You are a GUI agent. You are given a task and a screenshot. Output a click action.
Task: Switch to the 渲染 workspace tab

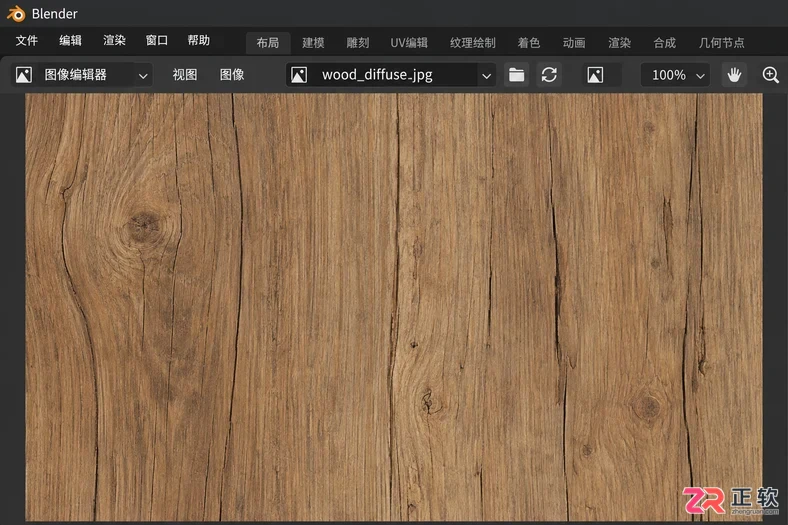point(619,43)
